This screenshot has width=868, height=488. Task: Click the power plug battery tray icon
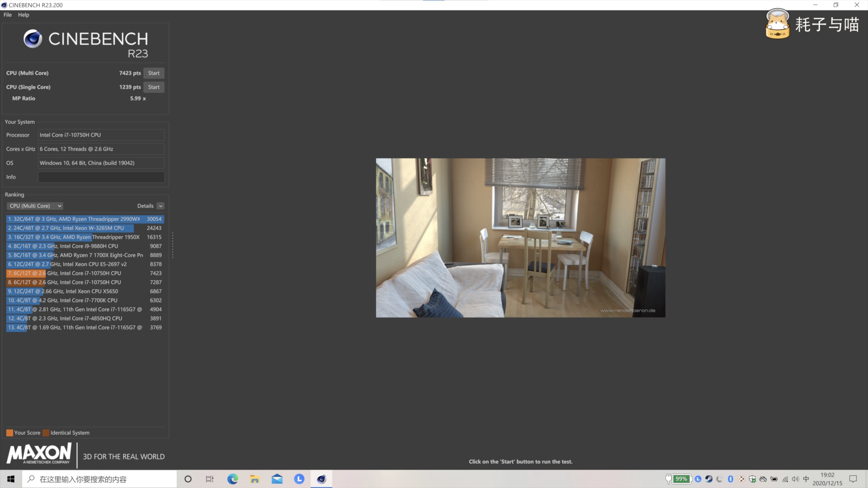point(774,479)
